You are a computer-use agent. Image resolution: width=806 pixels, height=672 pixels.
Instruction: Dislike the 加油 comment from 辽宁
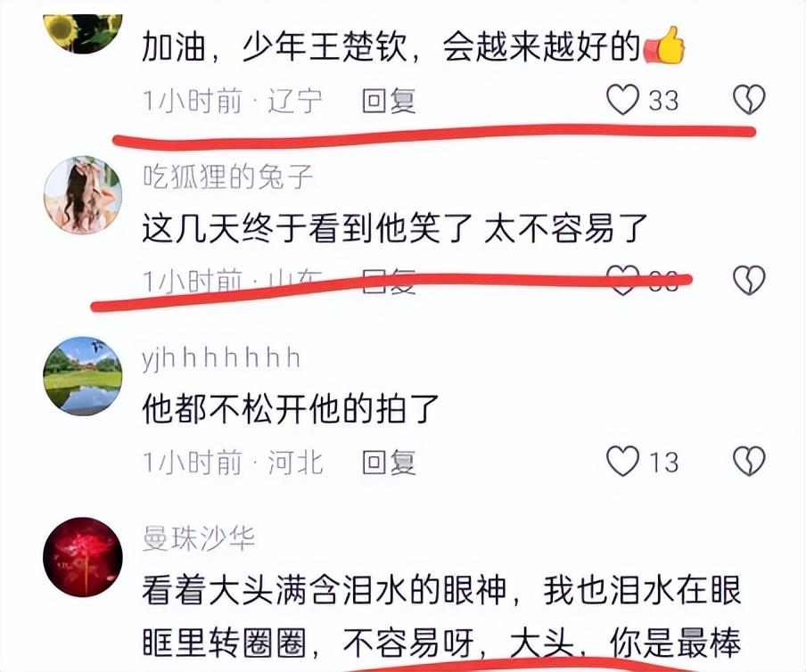pyautogui.click(x=749, y=100)
